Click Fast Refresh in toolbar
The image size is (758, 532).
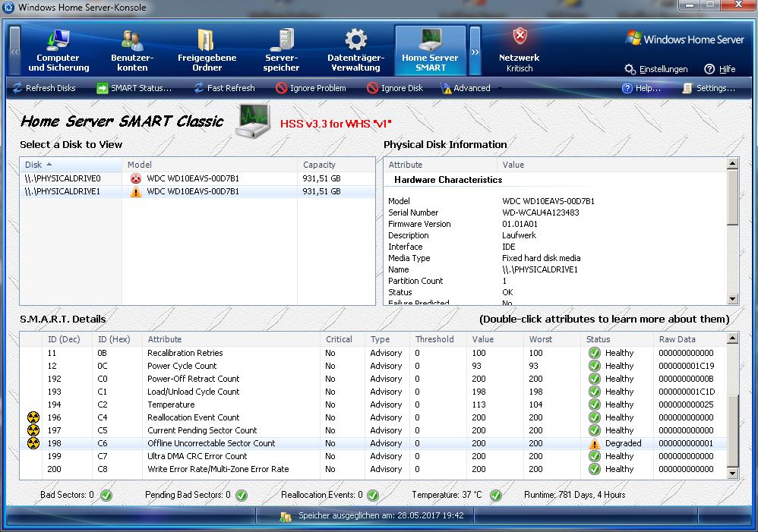point(224,88)
